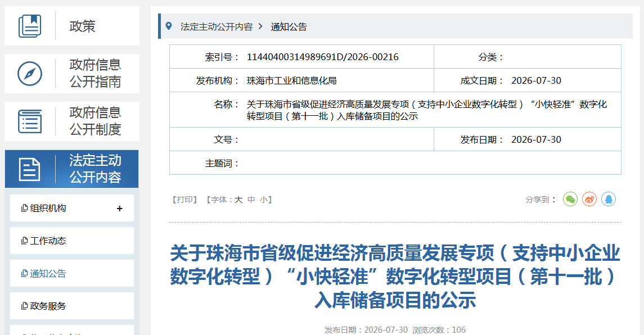This screenshot has height=335, width=644.
Task: Open the 政府信息公开指南 section
Action: 72,74
